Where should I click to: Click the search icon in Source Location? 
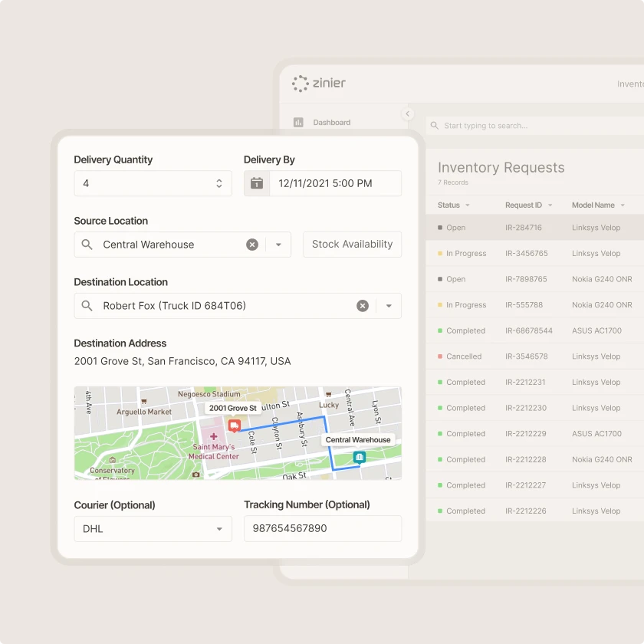(87, 245)
